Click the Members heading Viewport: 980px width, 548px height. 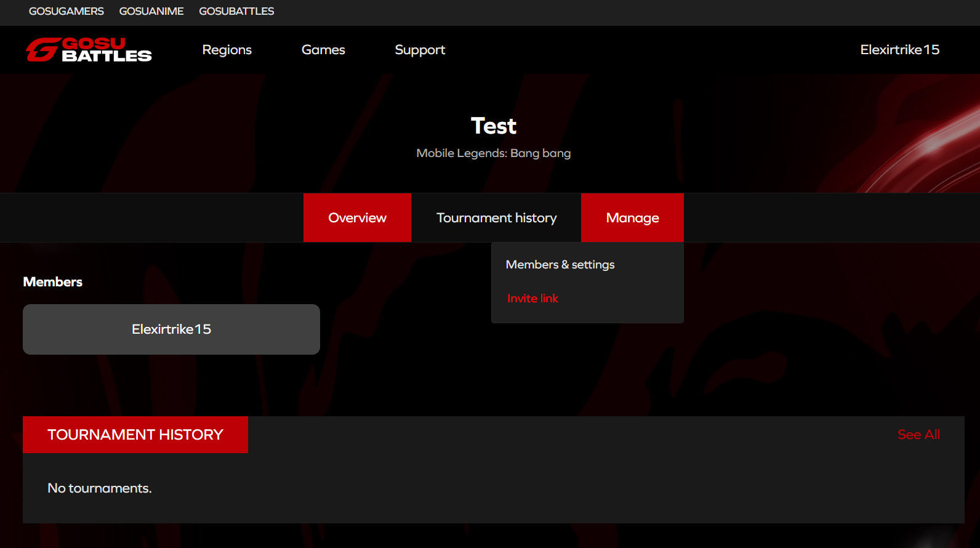(53, 282)
